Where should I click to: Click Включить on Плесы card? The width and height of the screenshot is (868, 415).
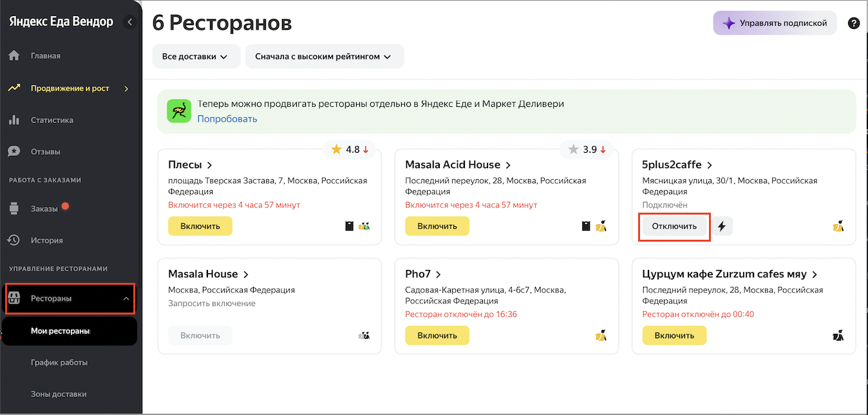tap(200, 226)
